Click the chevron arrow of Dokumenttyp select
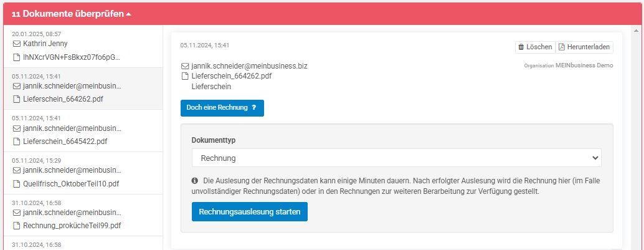This screenshot has width=644, height=250. point(595,158)
